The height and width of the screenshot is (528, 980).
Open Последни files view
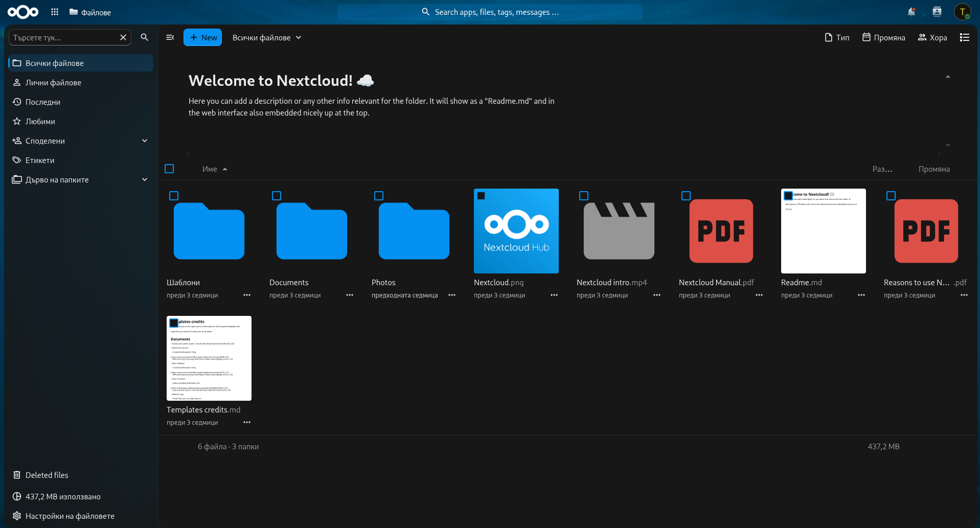tap(81, 102)
